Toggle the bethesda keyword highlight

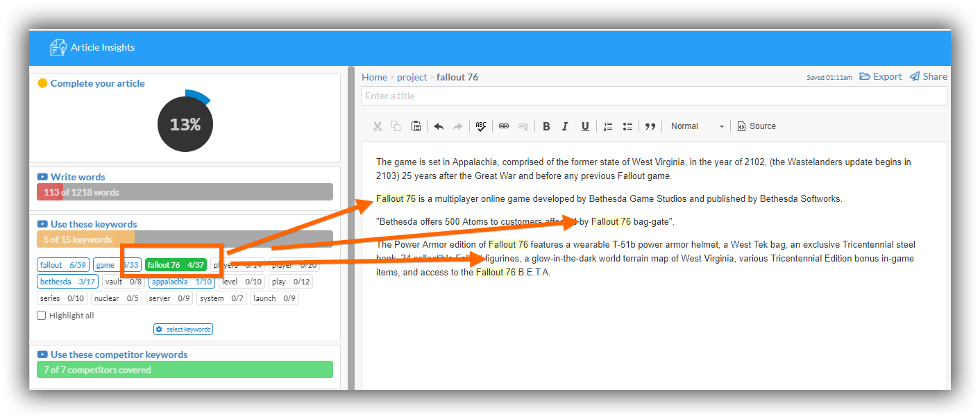coord(67,282)
